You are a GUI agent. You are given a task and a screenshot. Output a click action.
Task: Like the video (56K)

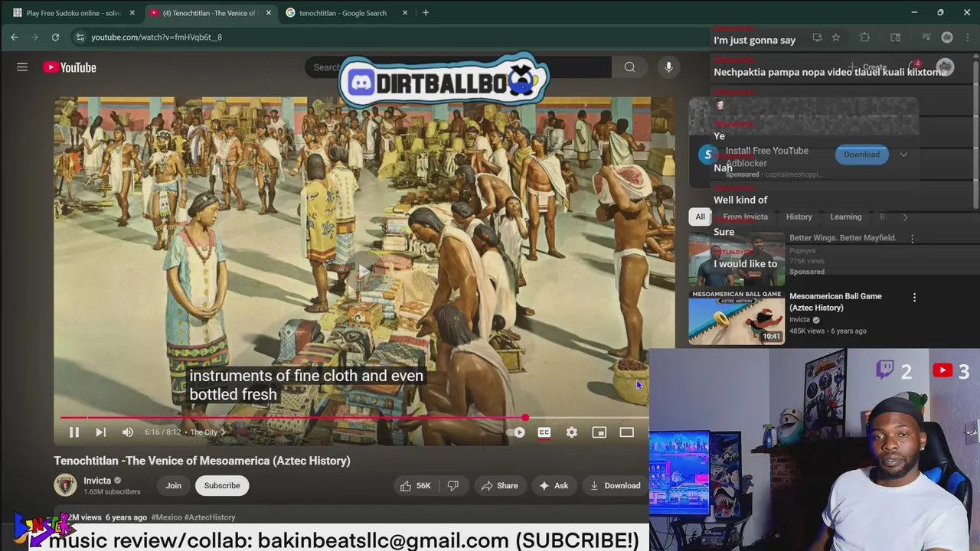[414, 485]
